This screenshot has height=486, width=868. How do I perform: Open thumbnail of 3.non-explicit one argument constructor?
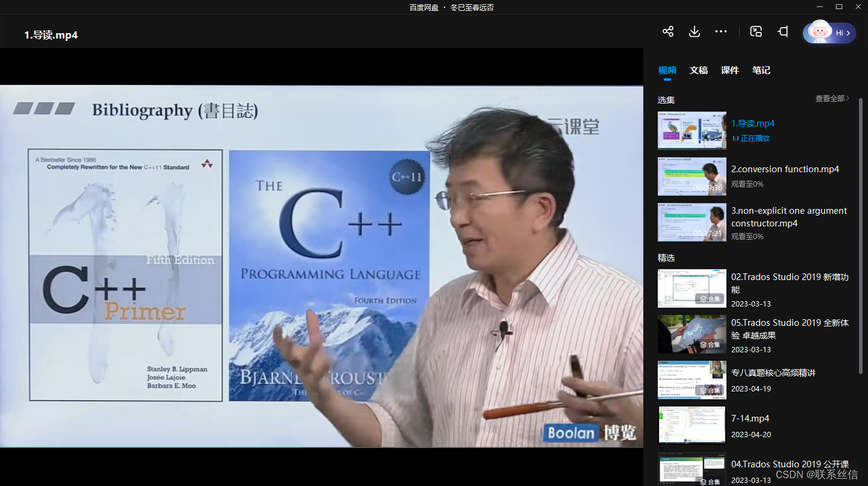click(x=692, y=222)
